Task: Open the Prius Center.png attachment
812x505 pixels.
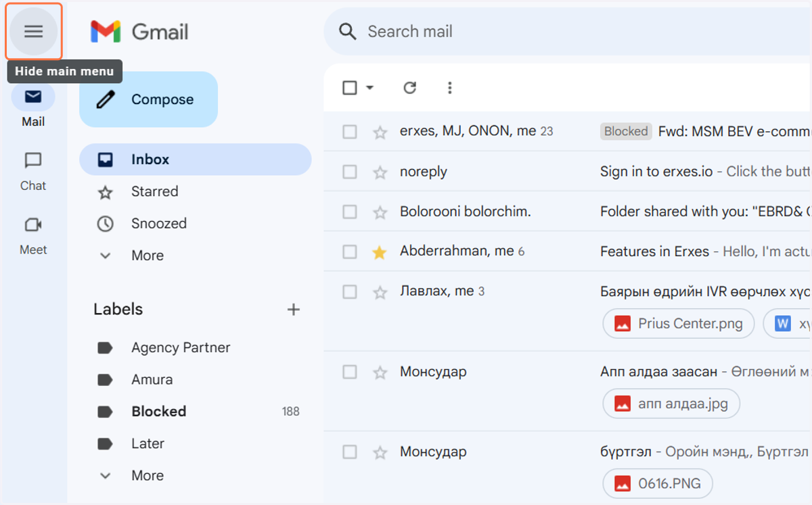Action: [x=679, y=324]
